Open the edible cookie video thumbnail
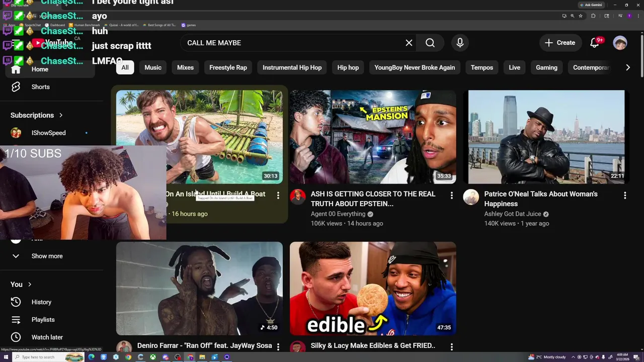 pyautogui.click(x=373, y=289)
